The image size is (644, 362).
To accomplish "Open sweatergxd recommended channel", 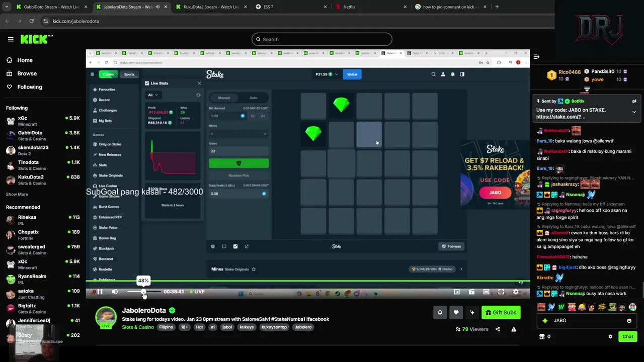I will pos(42,250).
